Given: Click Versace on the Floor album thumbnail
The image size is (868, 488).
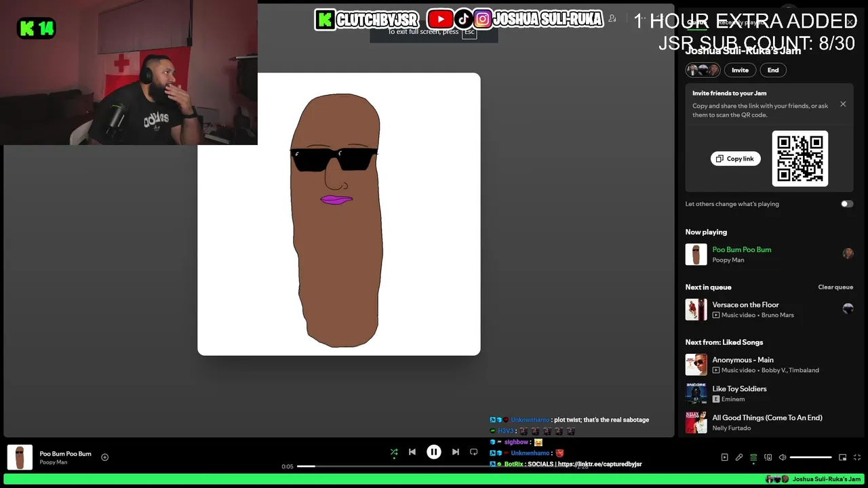Looking at the screenshot, I should [x=696, y=310].
